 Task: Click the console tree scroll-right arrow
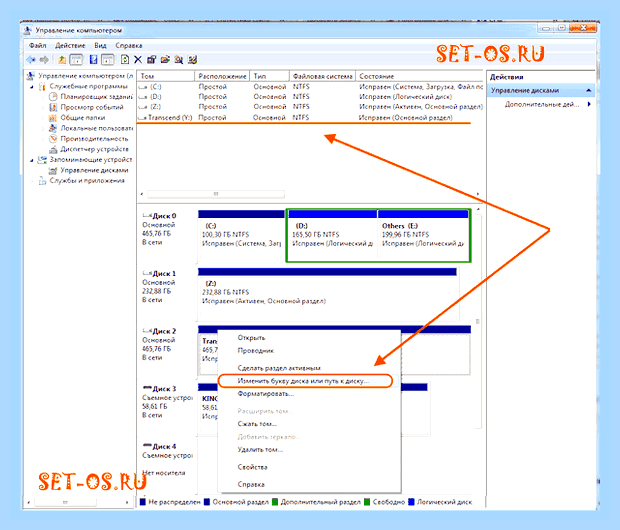127,502
